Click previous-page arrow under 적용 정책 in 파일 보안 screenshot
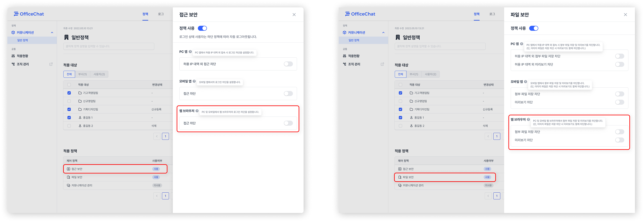 coord(488,196)
